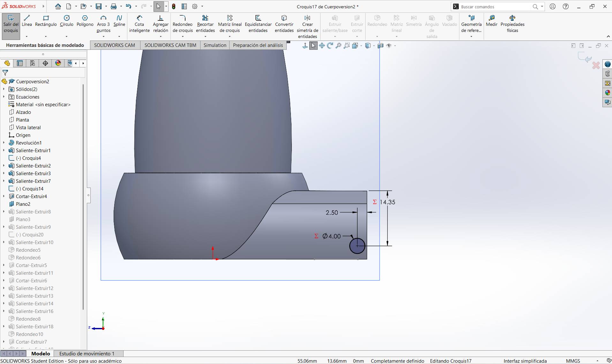Open the Medir measurement tool
612x364 pixels.
(x=491, y=21)
